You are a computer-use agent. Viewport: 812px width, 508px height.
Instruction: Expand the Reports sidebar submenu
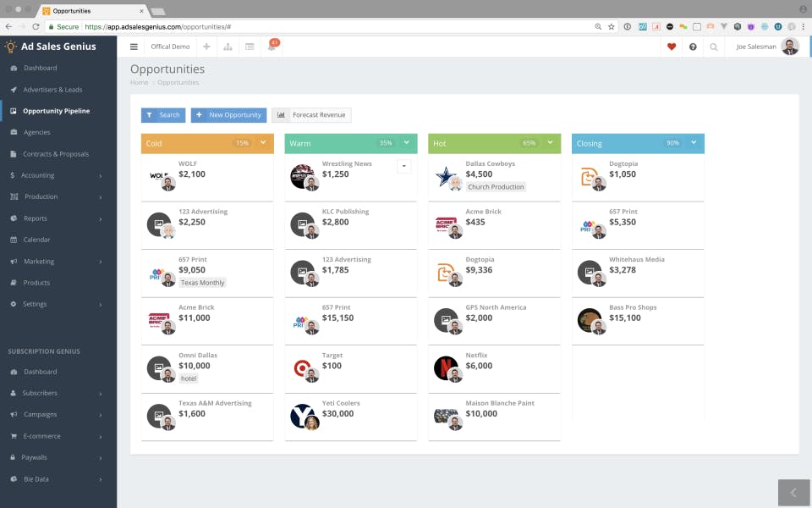[57, 218]
